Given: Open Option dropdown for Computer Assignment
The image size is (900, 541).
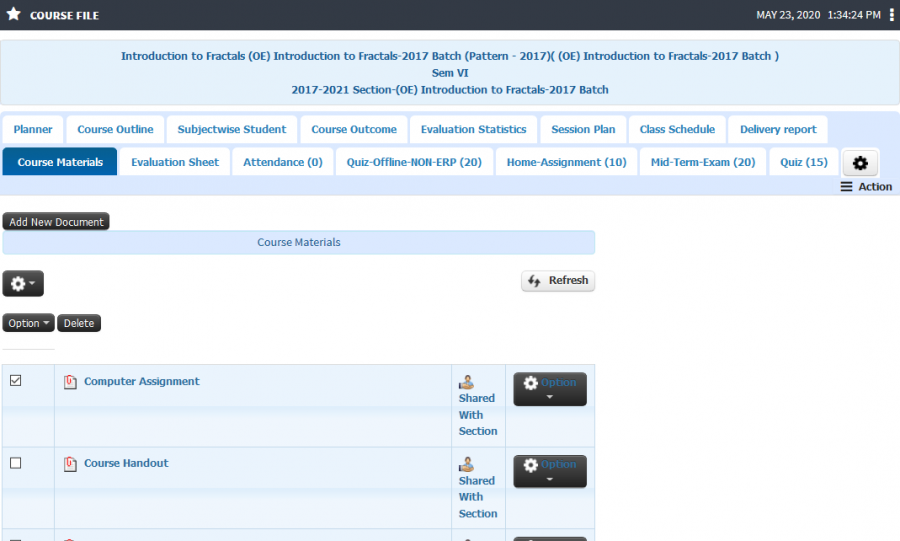Looking at the screenshot, I should [550, 389].
